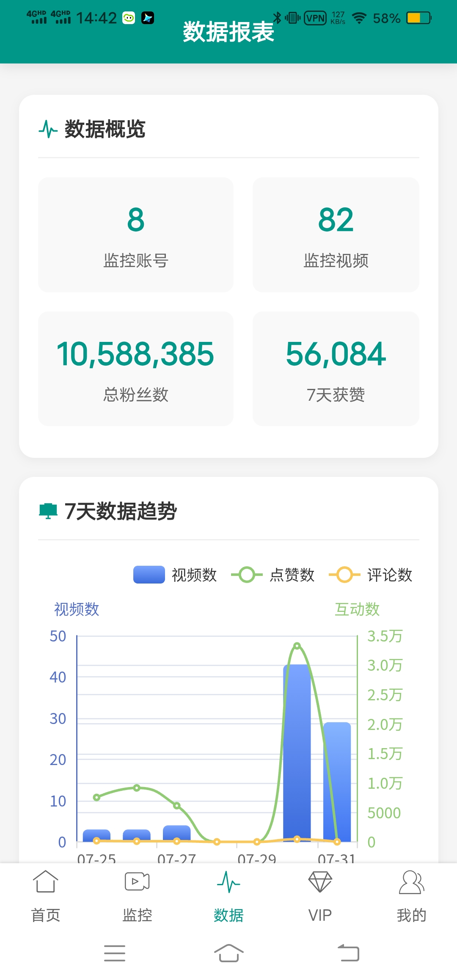Tap the 7天数据趋势 monitor icon

tap(48, 511)
